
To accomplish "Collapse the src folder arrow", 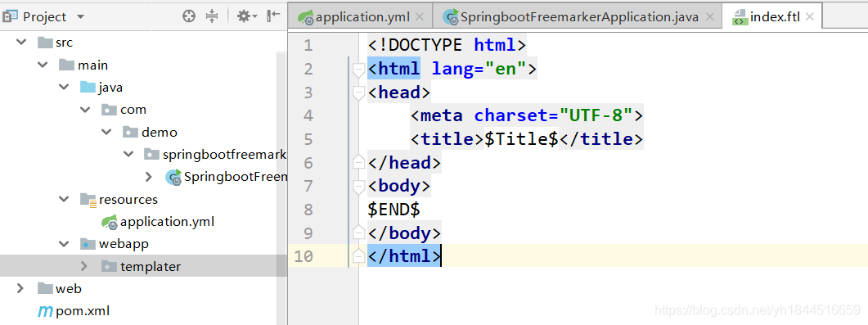I will [21, 42].
